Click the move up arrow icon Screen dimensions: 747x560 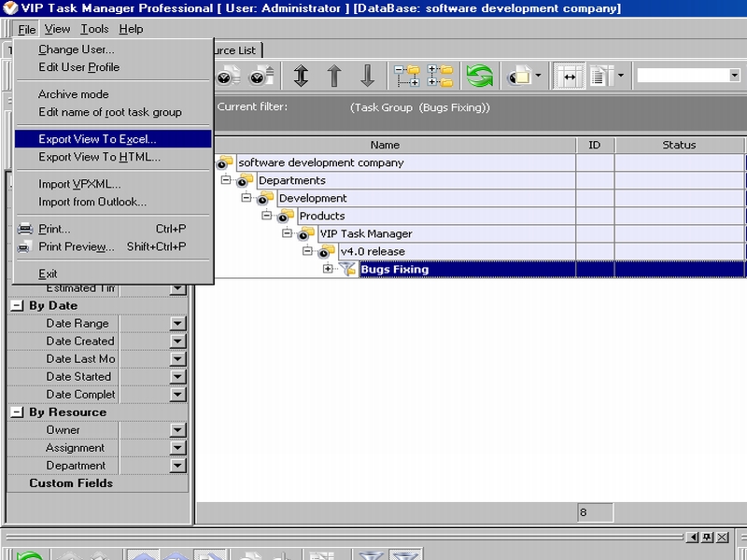tap(334, 76)
